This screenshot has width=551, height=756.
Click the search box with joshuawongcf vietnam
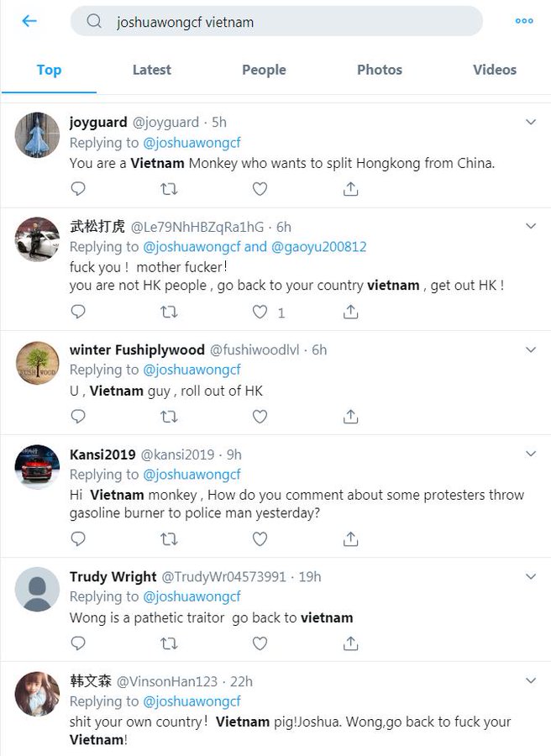(277, 22)
